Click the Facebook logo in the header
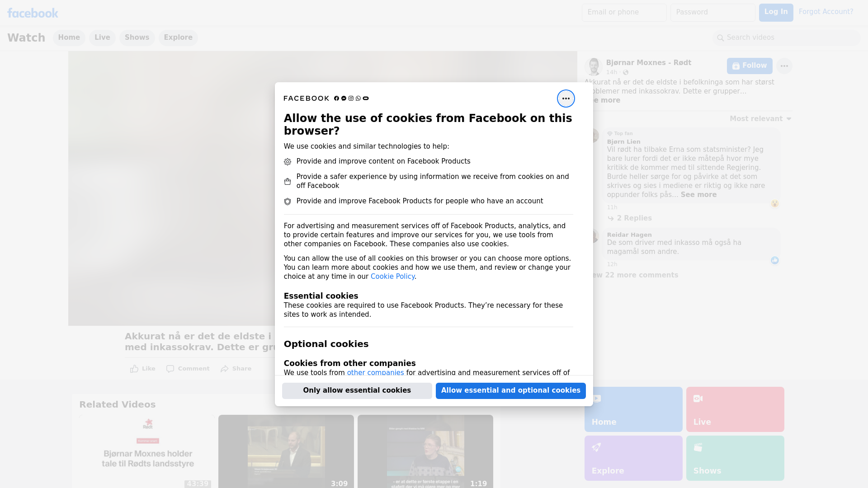Viewport: 868px width, 488px height. (33, 13)
